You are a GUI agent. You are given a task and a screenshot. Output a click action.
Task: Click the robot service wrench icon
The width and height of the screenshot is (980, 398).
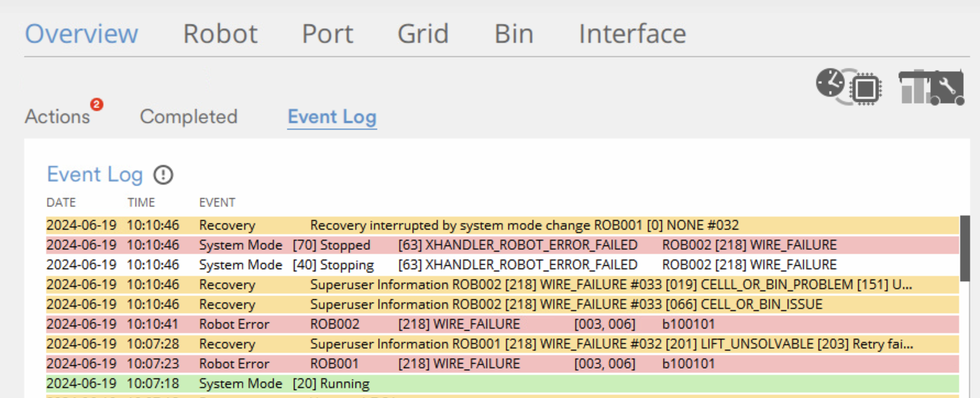click(931, 87)
